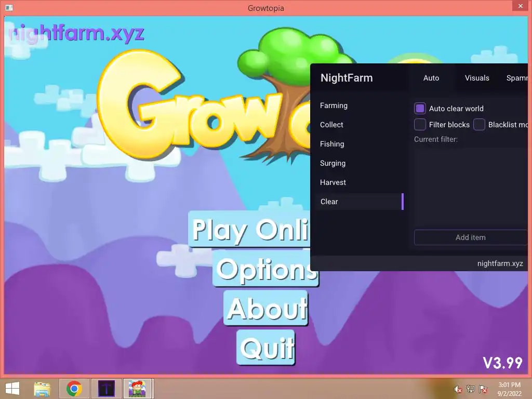
Task: Open the network tray icon
Action: (470, 389)
